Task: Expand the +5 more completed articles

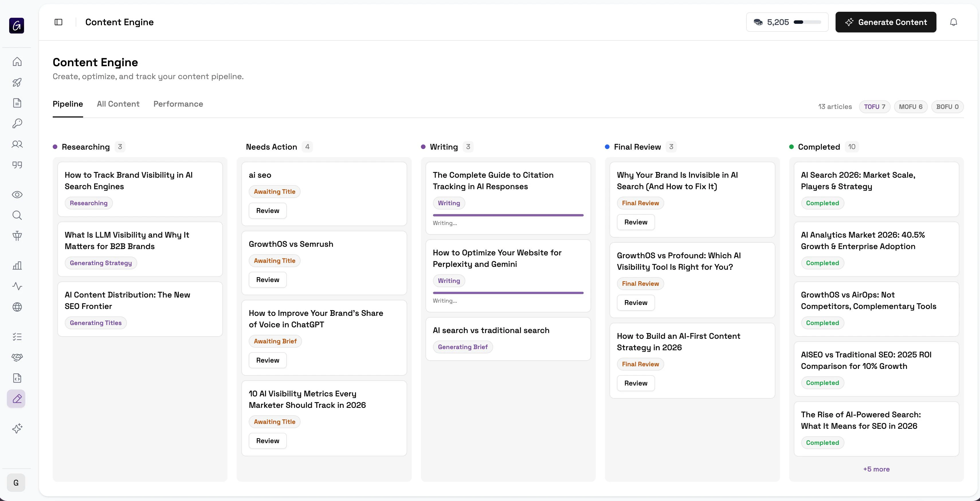Action: [876, 469]
